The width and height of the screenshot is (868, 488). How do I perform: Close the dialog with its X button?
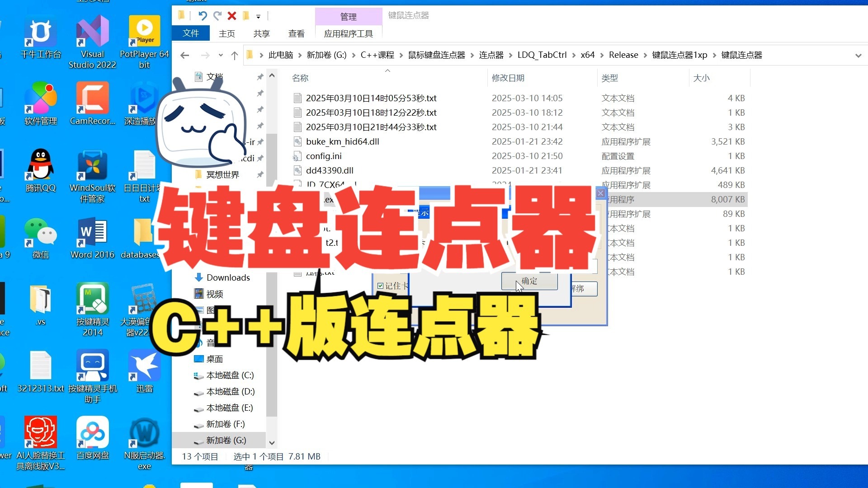click(x=600, y=193)
